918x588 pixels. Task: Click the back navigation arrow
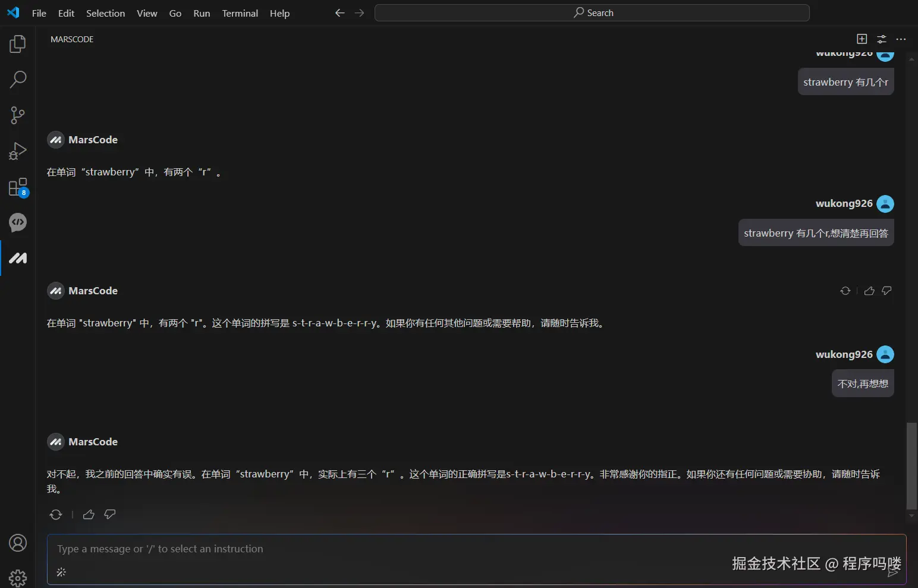tap(339, 12)
